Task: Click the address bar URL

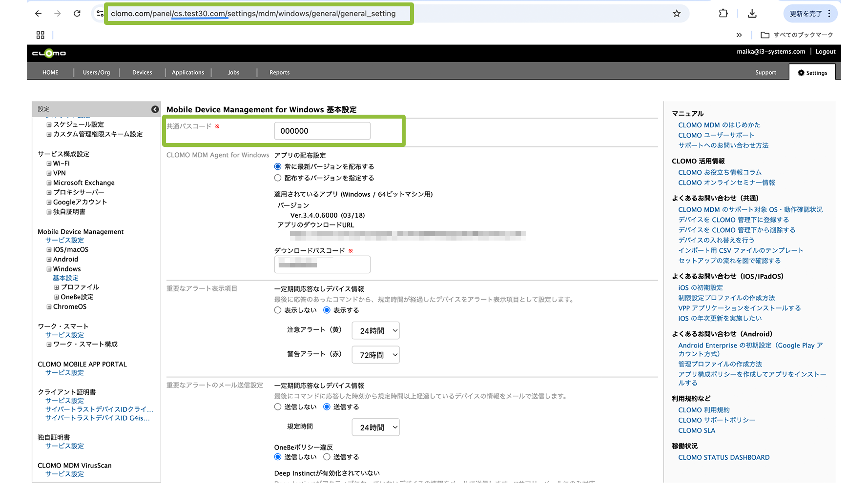Action: click(x=253, y=14)
